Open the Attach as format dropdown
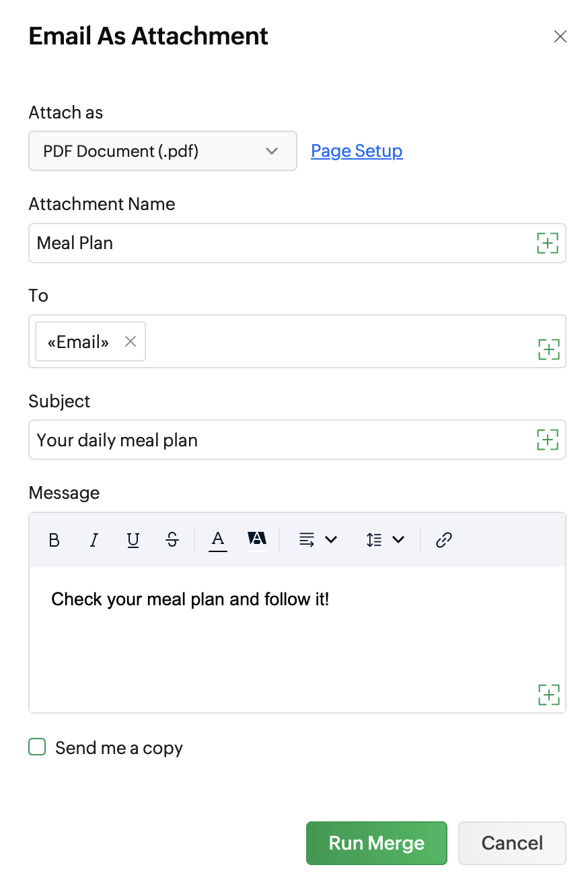The image size is (588, 886). pyautogui.click(x=163, y=151)
